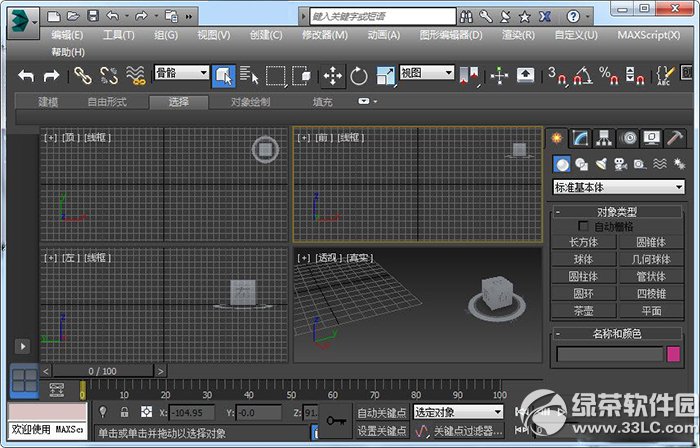Screen dimensions: 700x448
Task: Activate the Select Object tool
Action: [224, 76]
